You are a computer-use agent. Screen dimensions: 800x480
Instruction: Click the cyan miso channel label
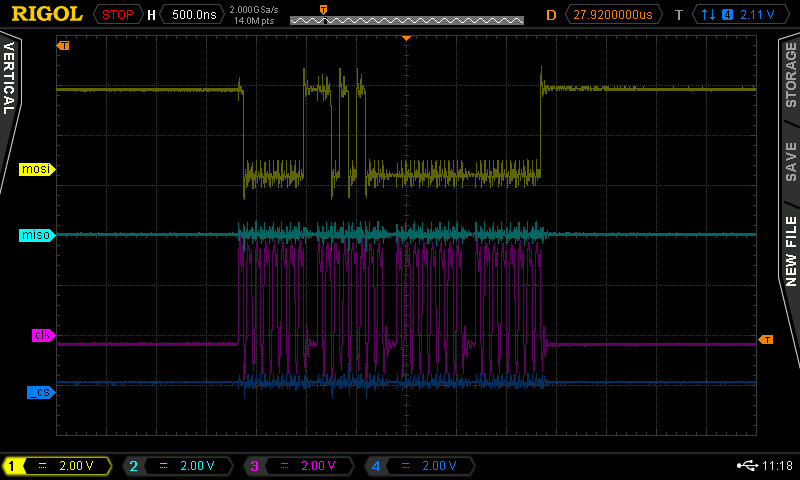36,235
